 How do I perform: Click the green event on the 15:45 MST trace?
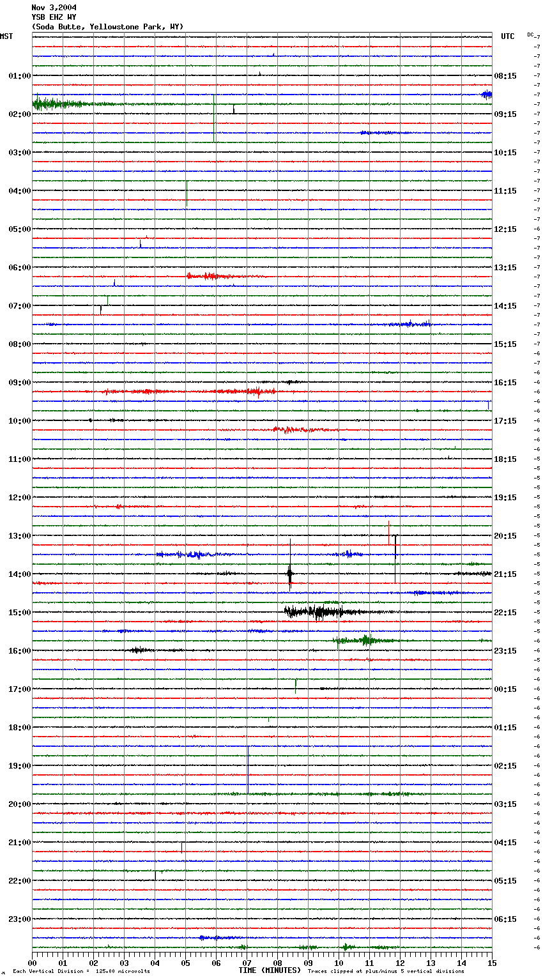tap(364, 640)
